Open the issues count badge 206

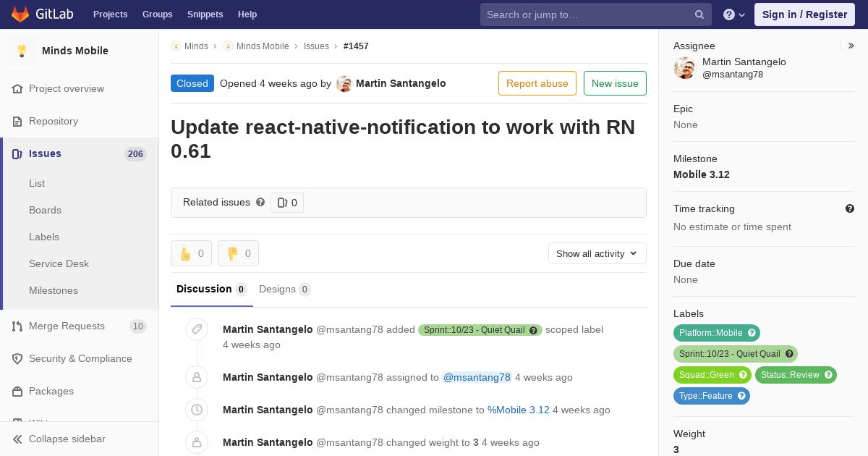(x=135, y=153)
